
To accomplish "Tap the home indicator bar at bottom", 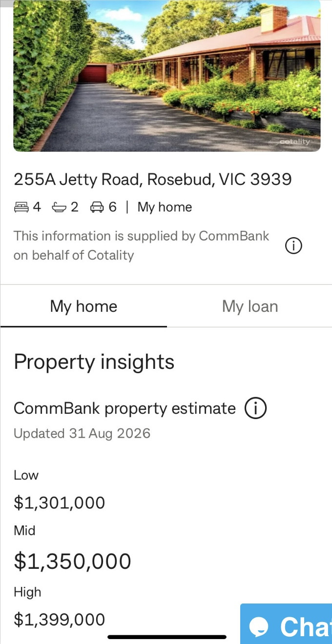I will 167,637.
